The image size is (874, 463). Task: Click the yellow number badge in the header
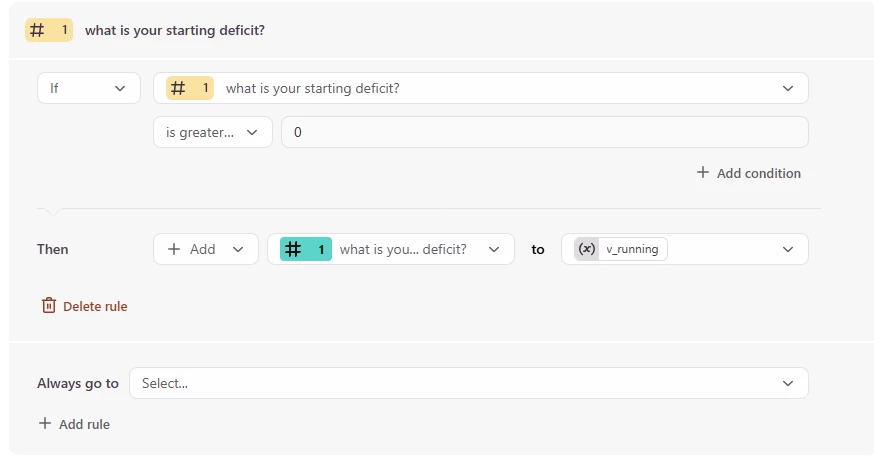(x=49, y=30)
